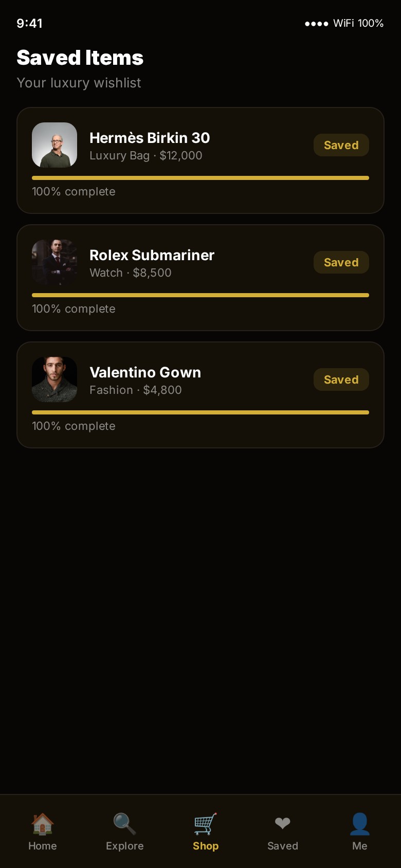Viewport: 401px width, 868px height.
Task: Open the Hermès Birkin 30 title
Action: pyautogui.click(x=150, y=138)
